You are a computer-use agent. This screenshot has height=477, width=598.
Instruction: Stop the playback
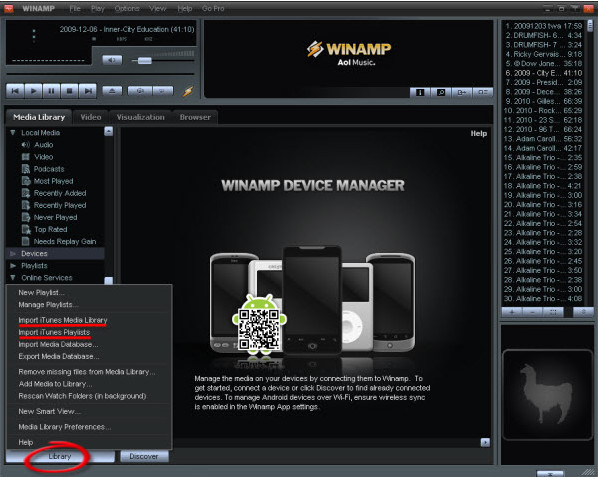point(69,91)
